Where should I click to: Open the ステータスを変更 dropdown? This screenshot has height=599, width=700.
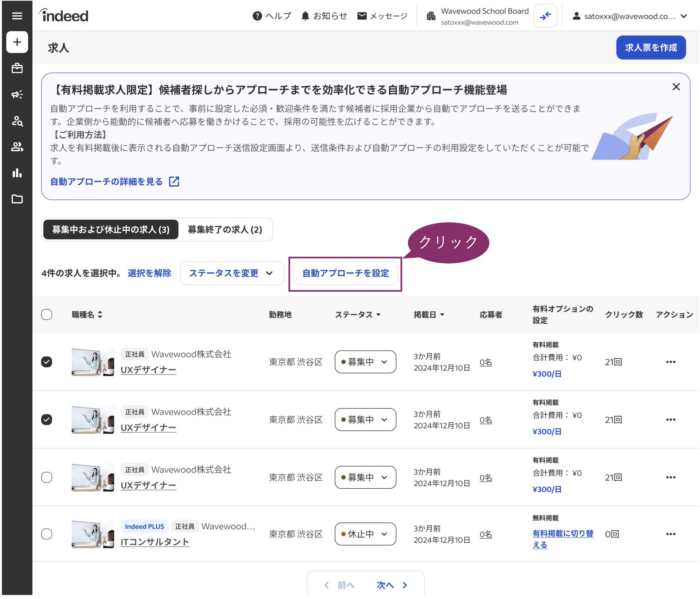[x=232, y=273]
